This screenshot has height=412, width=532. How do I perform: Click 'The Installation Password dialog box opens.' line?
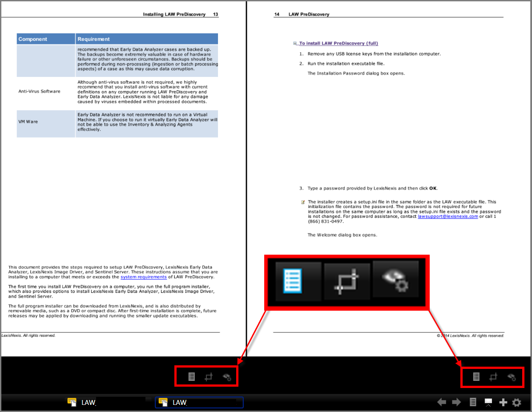click(x=356, y=73)
